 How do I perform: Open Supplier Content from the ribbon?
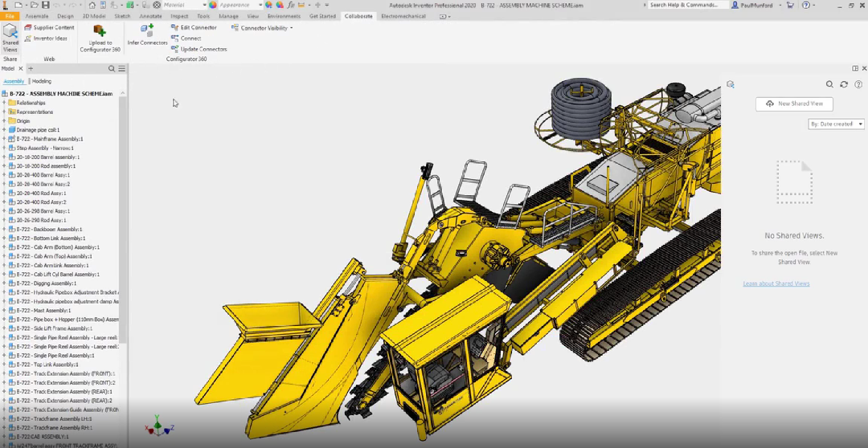tap(53, 27)
